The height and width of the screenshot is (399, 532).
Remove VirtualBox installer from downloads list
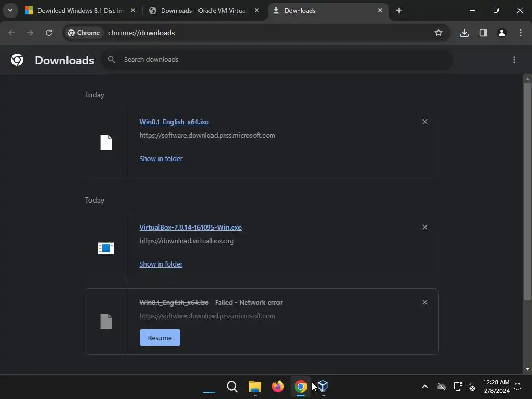point(425,227)
